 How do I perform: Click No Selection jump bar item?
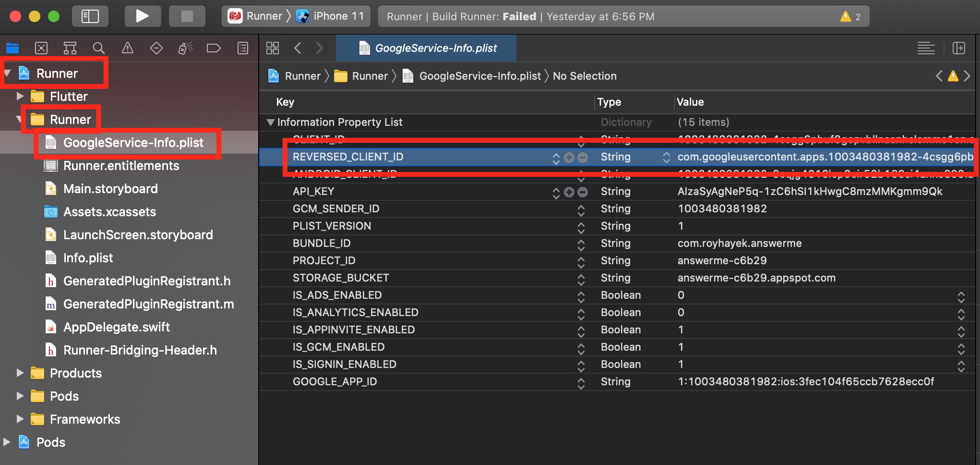pos(585,76)
